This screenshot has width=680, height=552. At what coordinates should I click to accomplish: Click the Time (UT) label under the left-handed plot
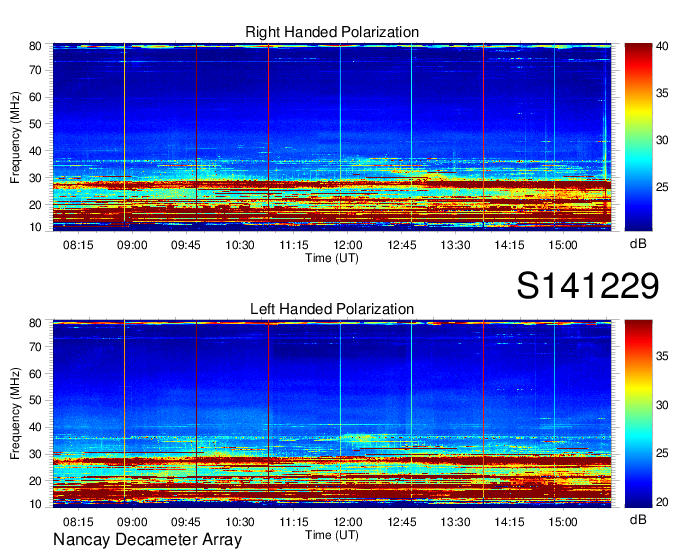[x=332, y=535]
